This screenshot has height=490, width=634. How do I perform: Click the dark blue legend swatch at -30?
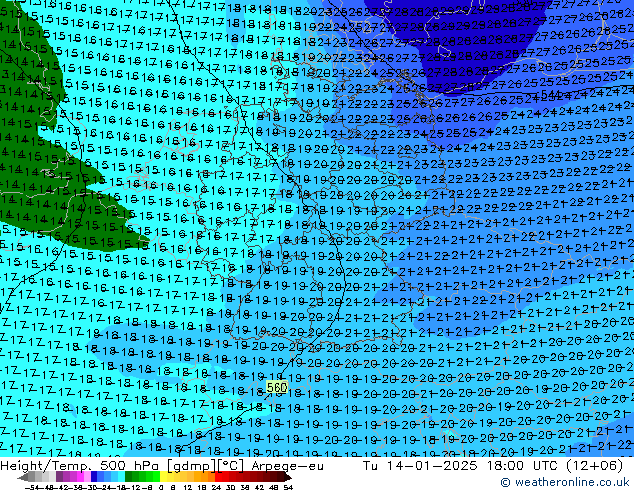click(x=95, y=477)
